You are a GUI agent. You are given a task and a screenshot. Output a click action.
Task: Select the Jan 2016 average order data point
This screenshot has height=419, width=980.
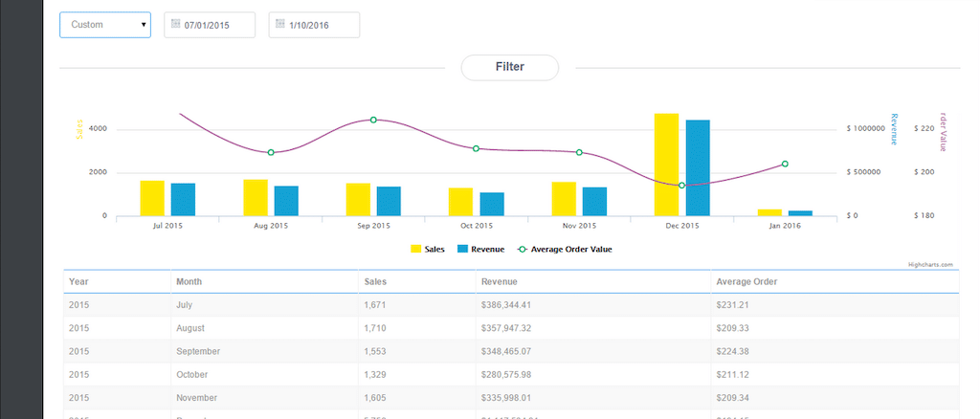tap(785, 165)
